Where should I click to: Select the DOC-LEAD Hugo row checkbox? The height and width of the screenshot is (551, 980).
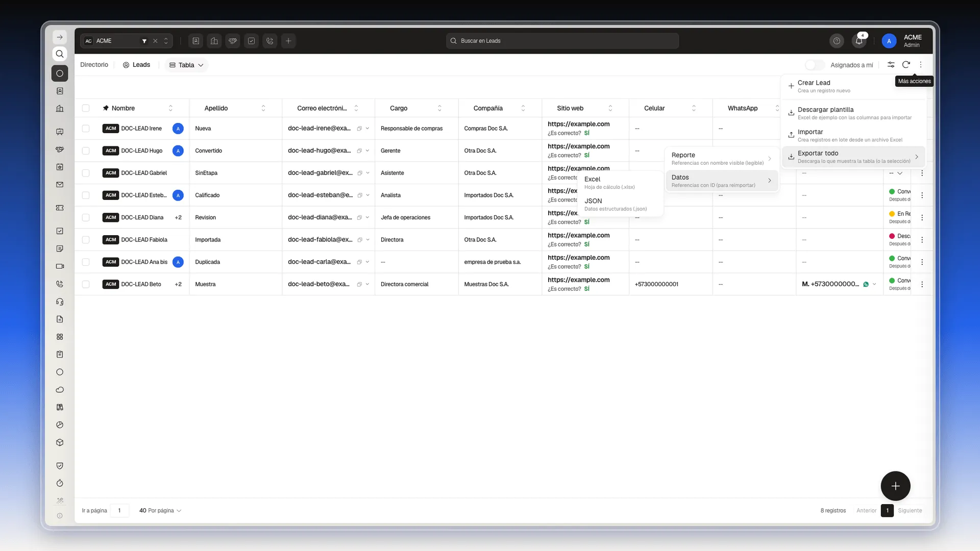pos(86,151)
